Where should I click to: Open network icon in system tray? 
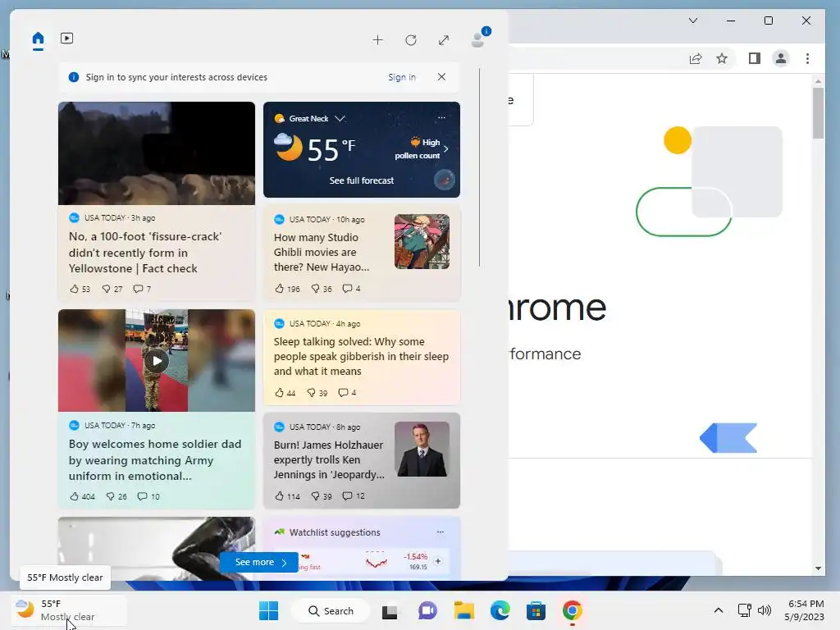coord(745,610)
